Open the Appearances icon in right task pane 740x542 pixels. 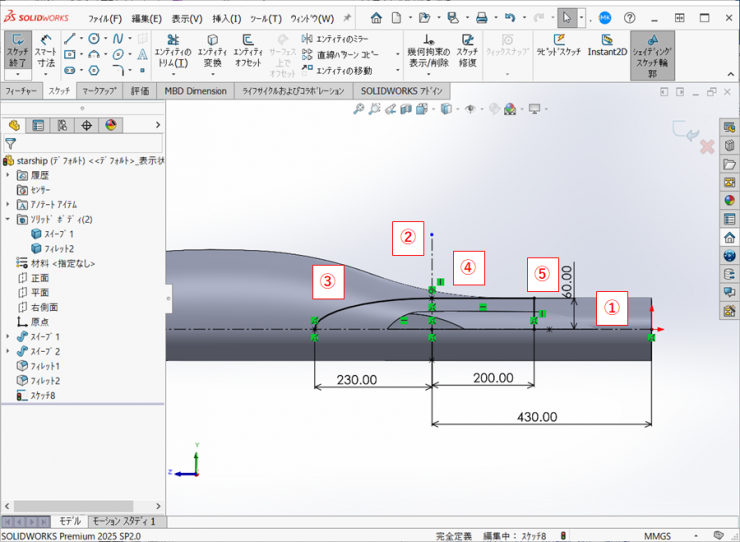tap(729, 199)
